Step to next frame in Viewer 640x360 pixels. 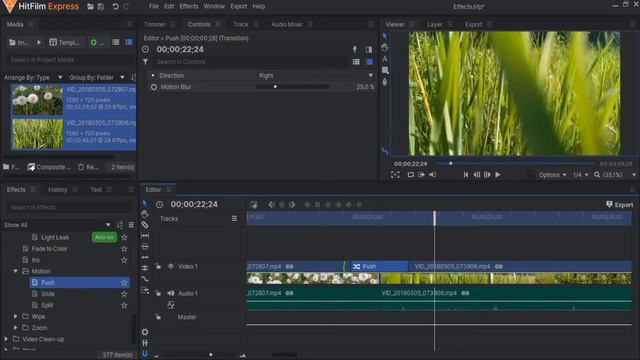487,175
